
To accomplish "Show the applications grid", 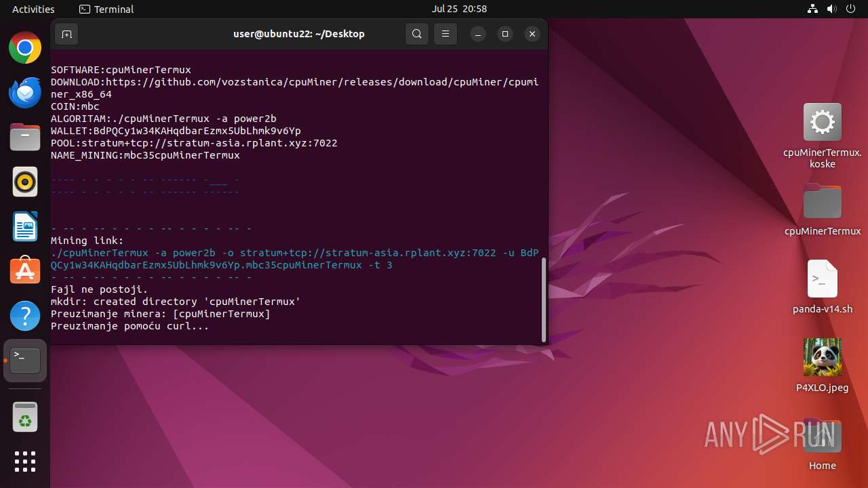I will click(25, 462).
